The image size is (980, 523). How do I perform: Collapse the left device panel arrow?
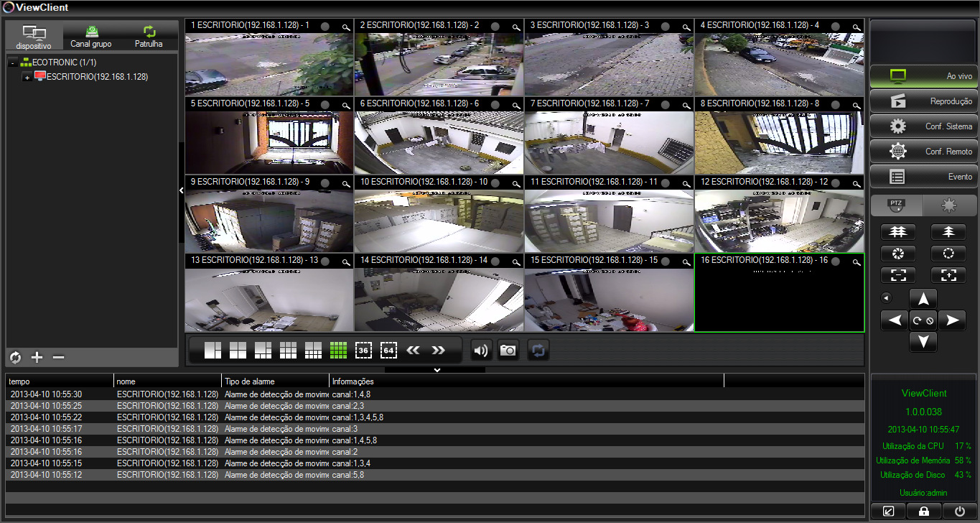point(181,190)
